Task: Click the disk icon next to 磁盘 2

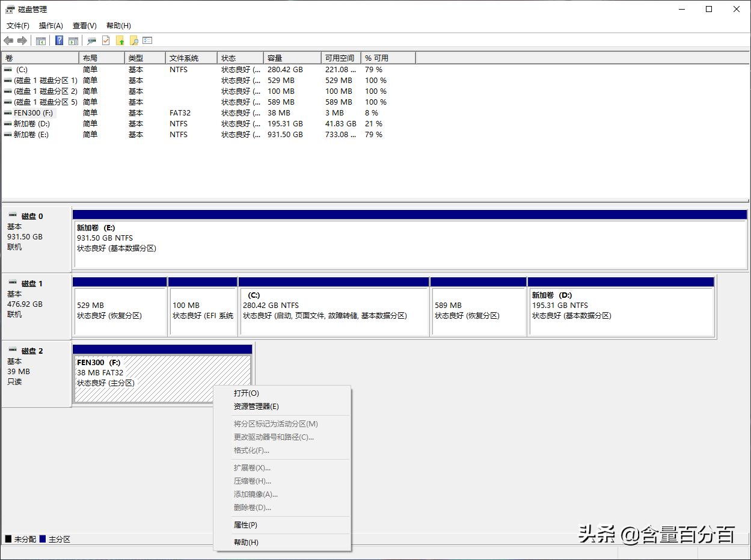Action: [x=13, y=350]
